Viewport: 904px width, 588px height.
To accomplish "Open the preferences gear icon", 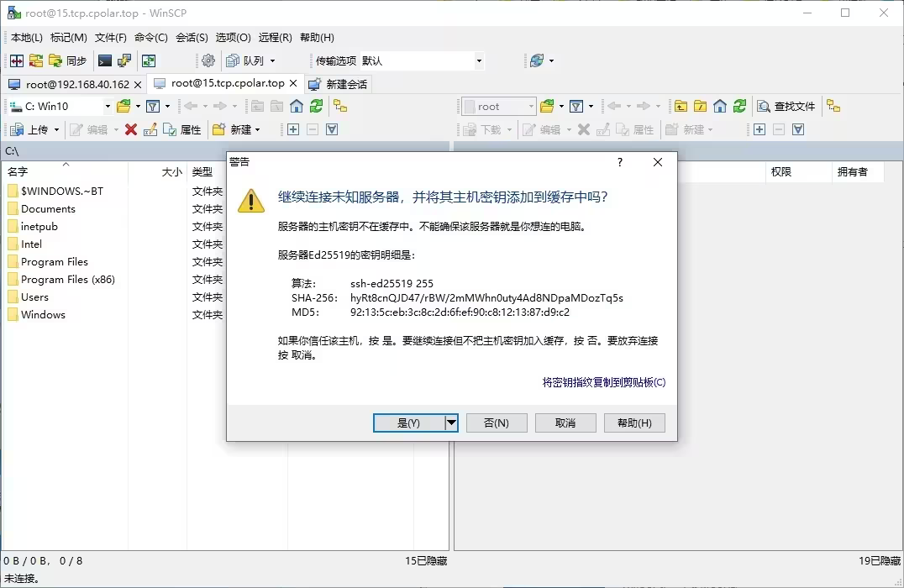I will point(208,60).
